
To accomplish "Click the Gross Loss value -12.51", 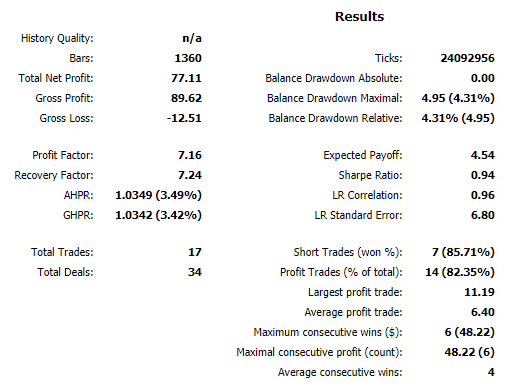I will (184, 118).
